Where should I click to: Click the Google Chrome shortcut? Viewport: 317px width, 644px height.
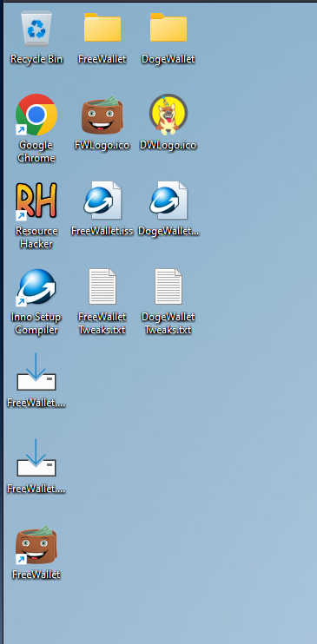[x=36, y=115]
